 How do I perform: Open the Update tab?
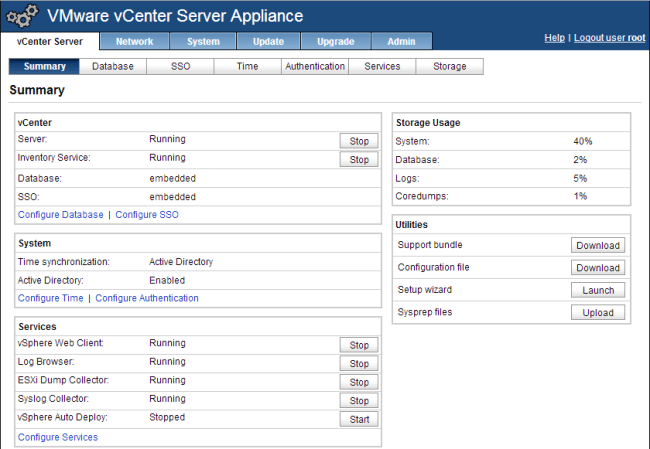[x=268, y=41]
